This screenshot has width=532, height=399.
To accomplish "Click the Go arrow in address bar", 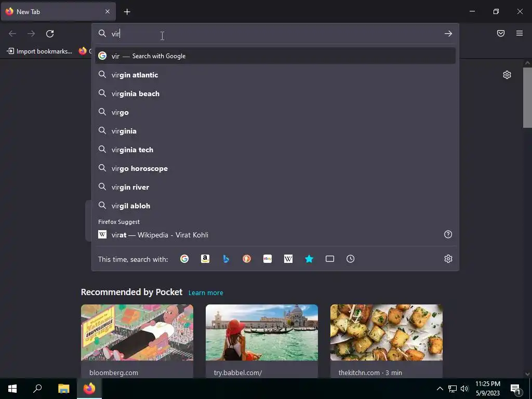I will pyautogui.click(x=448, y=34).
